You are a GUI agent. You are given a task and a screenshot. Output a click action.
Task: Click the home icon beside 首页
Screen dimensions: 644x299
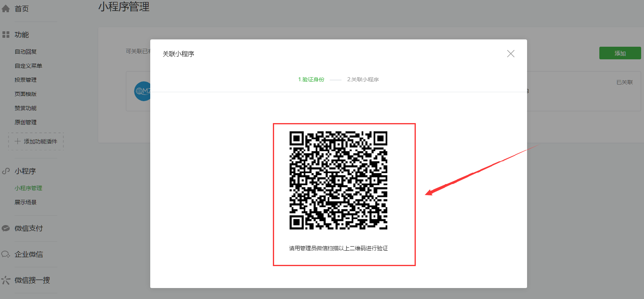click(6, 9)
